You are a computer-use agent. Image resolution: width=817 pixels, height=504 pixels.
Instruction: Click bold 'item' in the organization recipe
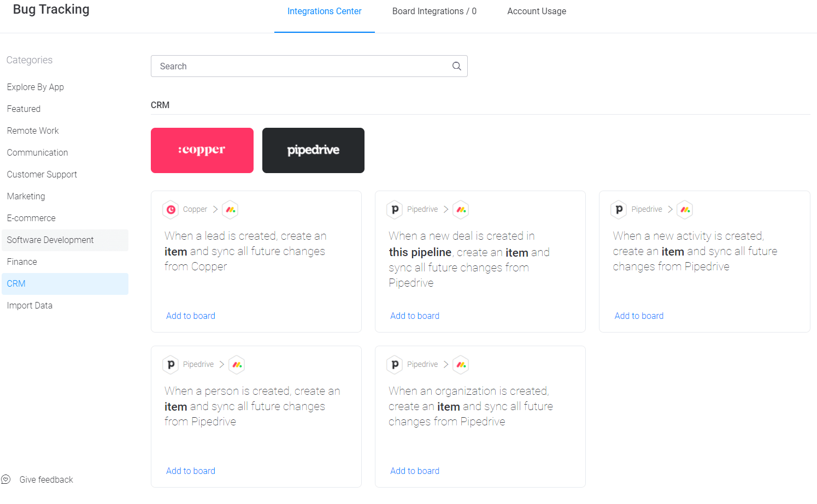(x=449, y=406)
